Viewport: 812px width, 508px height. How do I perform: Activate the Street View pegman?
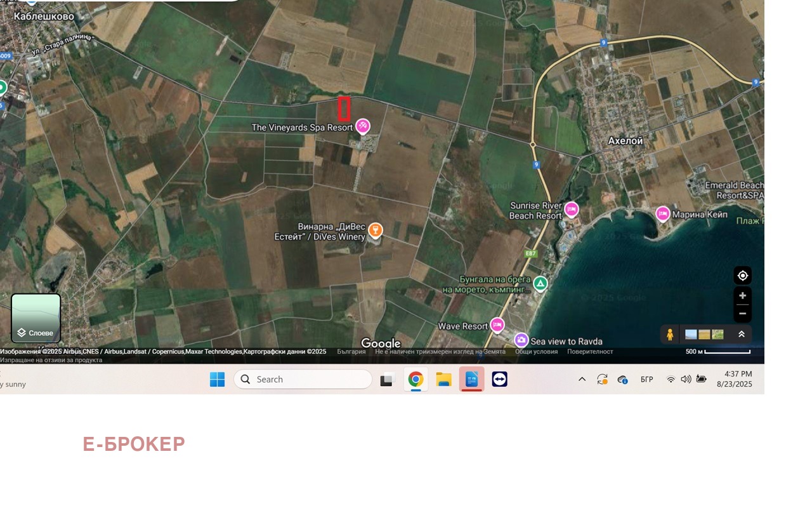point(669,334)
